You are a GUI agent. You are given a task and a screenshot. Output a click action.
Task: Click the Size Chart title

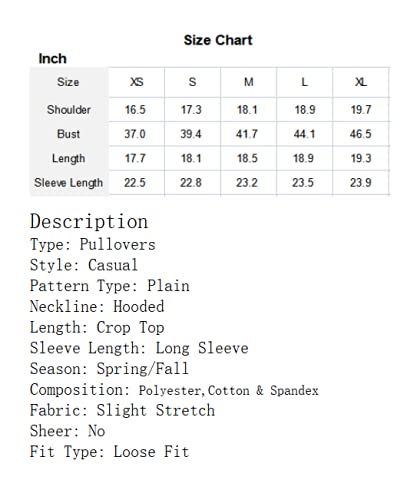(218, 40)
